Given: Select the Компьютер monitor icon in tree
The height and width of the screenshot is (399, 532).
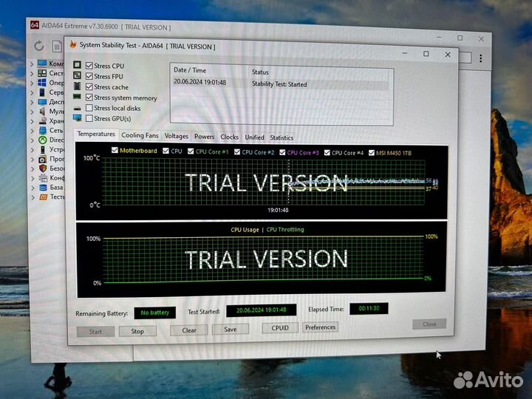Looking at the screenshot, I should 43,64.
